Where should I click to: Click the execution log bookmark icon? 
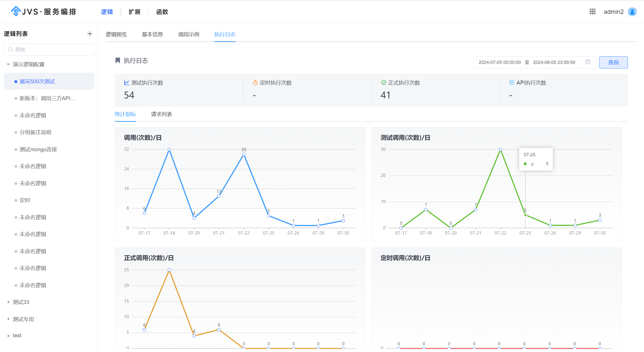pos(118,60)
